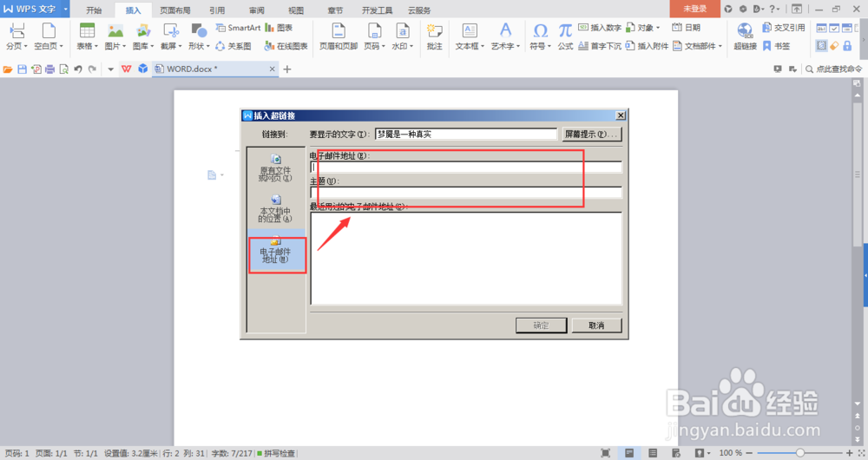The width and height of the screenshot is (868, 460).
Task: Insert a cross-reference (交叉引用)
Action: 783,28
